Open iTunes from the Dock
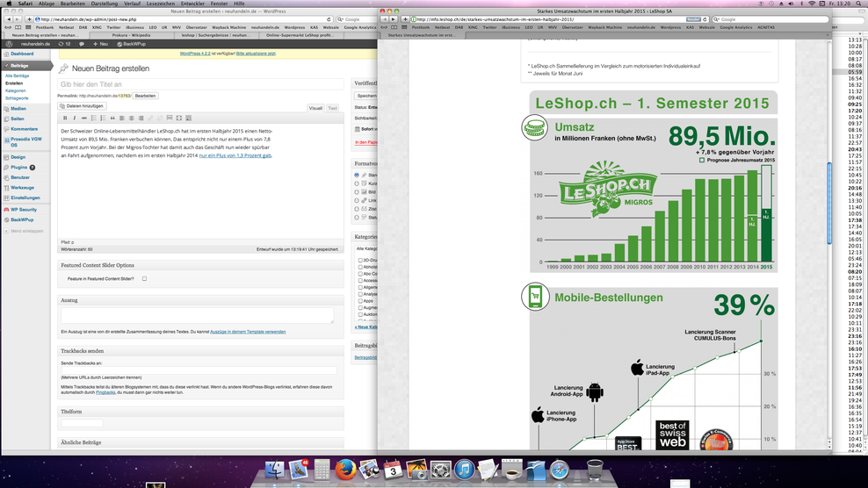 pyautogui.click(x=464, y=470)
